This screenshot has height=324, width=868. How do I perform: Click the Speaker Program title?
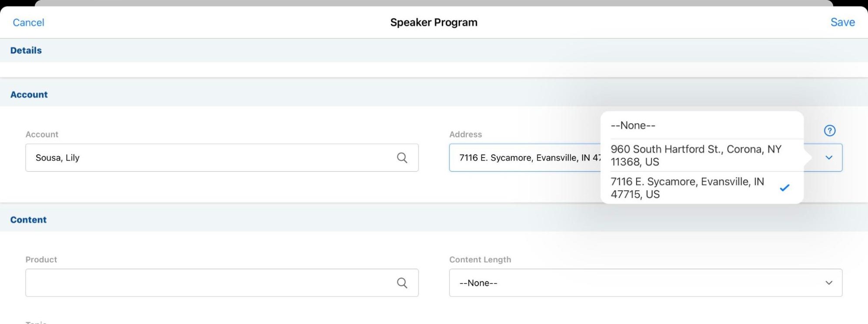[x=433, y=23]
